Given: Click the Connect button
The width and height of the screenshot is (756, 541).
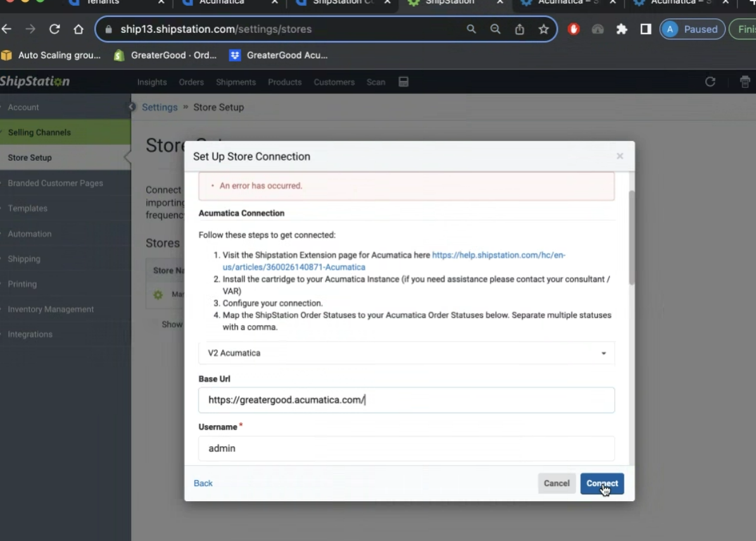Looking at the screenshot, I should [x=602, y=483].
